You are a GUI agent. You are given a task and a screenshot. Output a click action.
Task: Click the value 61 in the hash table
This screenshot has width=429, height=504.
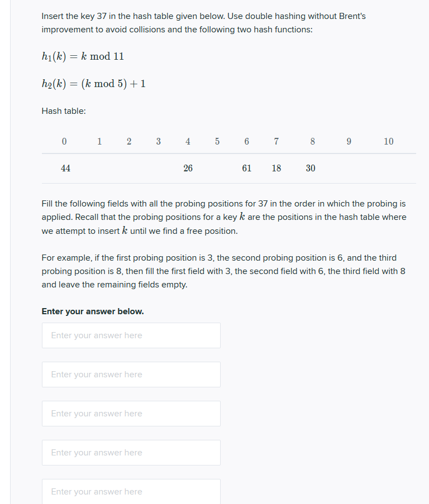coord(246,168)
